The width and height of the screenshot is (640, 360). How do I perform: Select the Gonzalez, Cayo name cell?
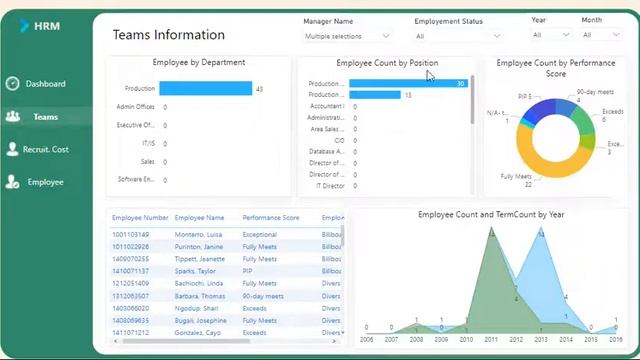click(198, 333)
